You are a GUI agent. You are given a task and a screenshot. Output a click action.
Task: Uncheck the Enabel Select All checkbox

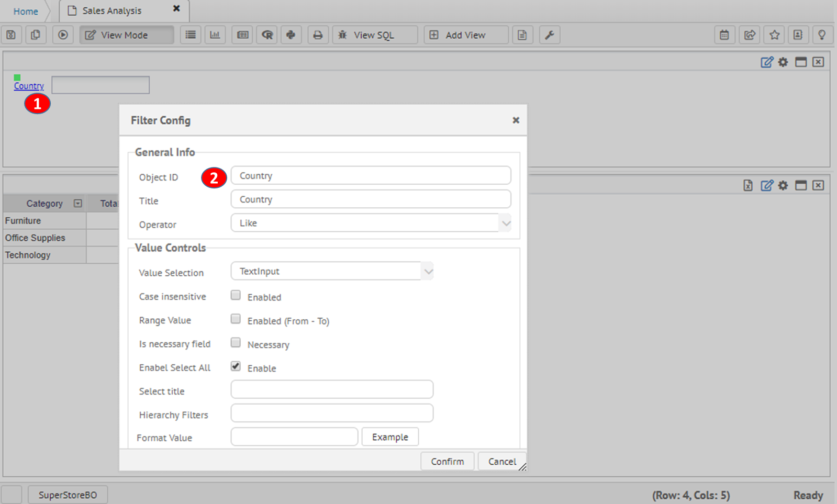(x=236, y=366)
